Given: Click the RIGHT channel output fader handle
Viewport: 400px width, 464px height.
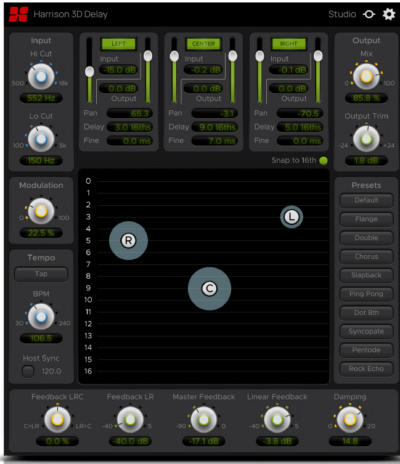Looking at the screenshot, I should 318,56.
